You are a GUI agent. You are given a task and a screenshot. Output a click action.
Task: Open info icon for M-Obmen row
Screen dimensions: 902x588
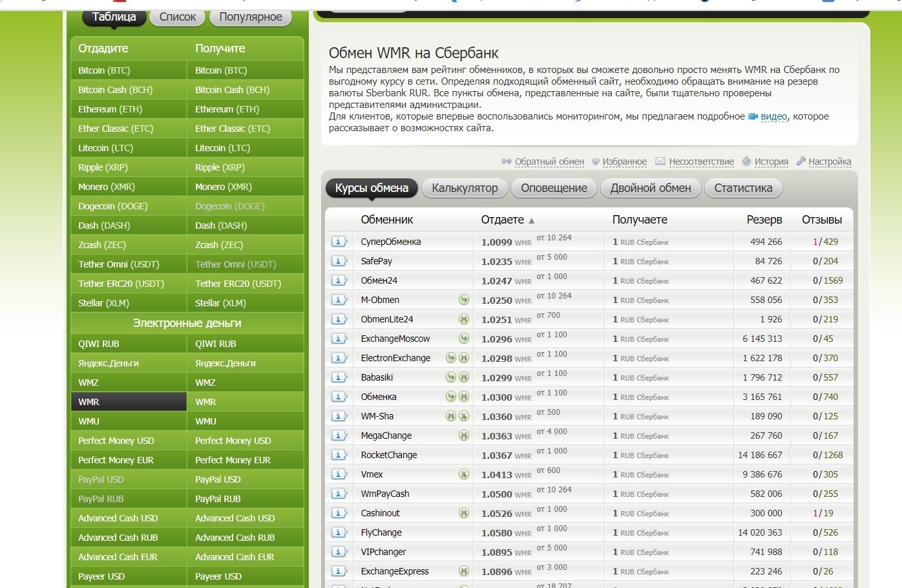click(339, 300)
